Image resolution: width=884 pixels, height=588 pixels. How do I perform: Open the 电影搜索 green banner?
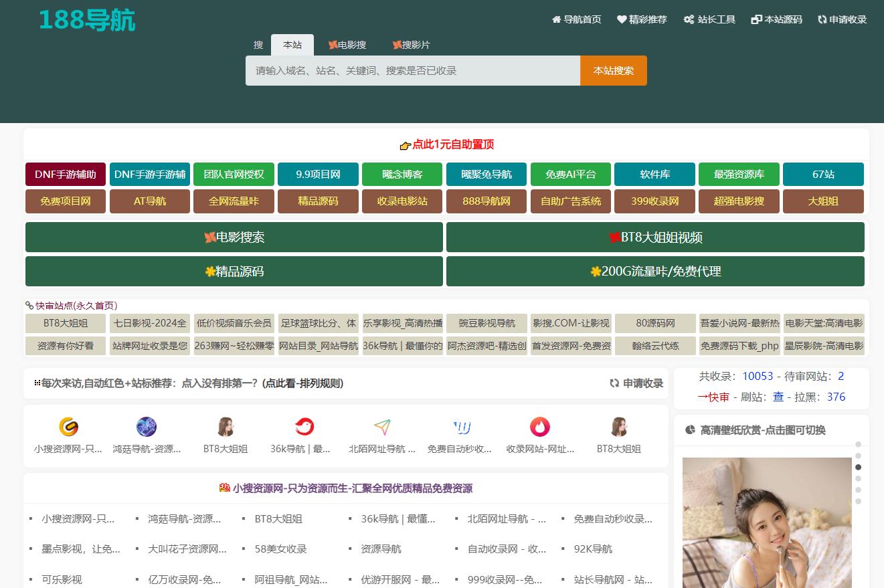point(234,237)
